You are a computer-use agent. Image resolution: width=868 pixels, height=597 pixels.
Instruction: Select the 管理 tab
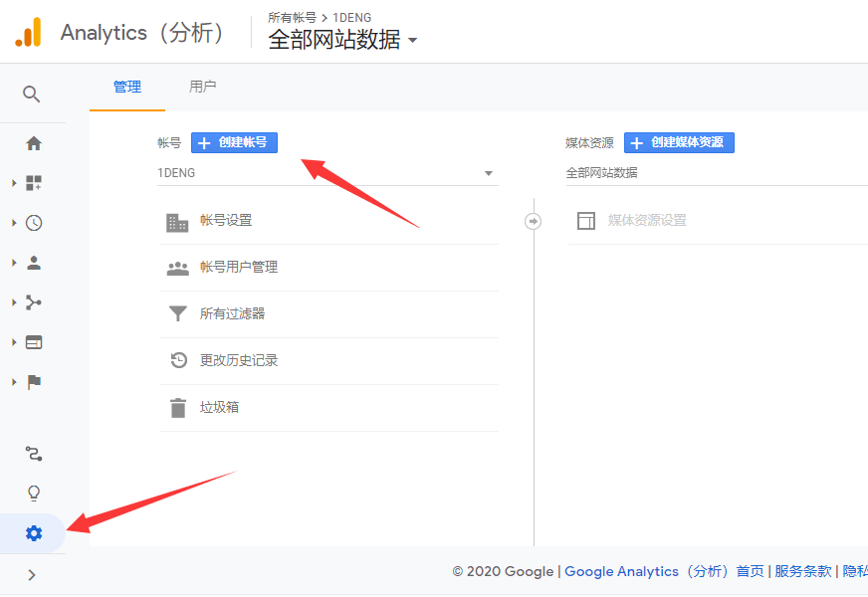click(x=126, y=87)
